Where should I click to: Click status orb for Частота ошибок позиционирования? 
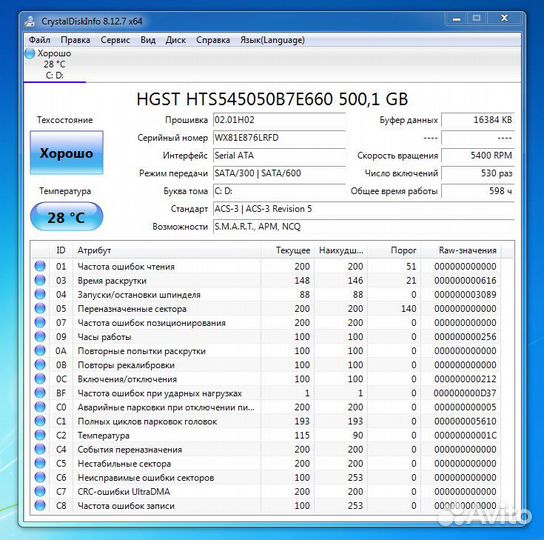point(40,322)
